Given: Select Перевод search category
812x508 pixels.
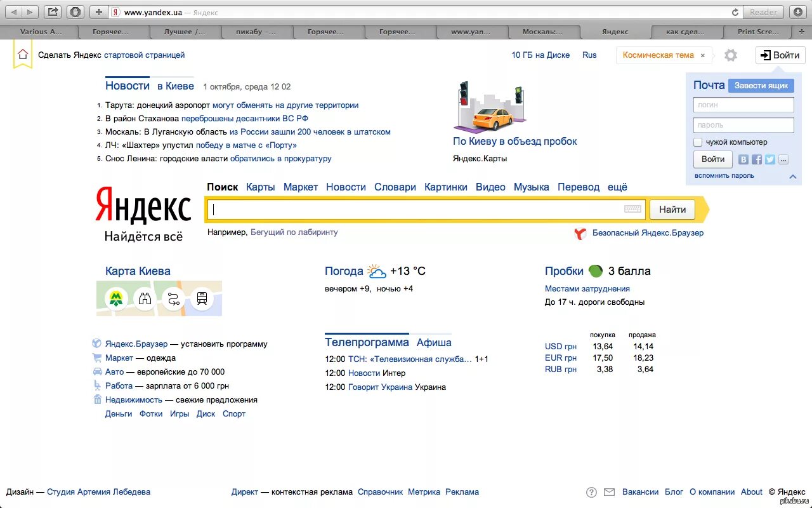Looking at the screenshot, I should point(579,187).
